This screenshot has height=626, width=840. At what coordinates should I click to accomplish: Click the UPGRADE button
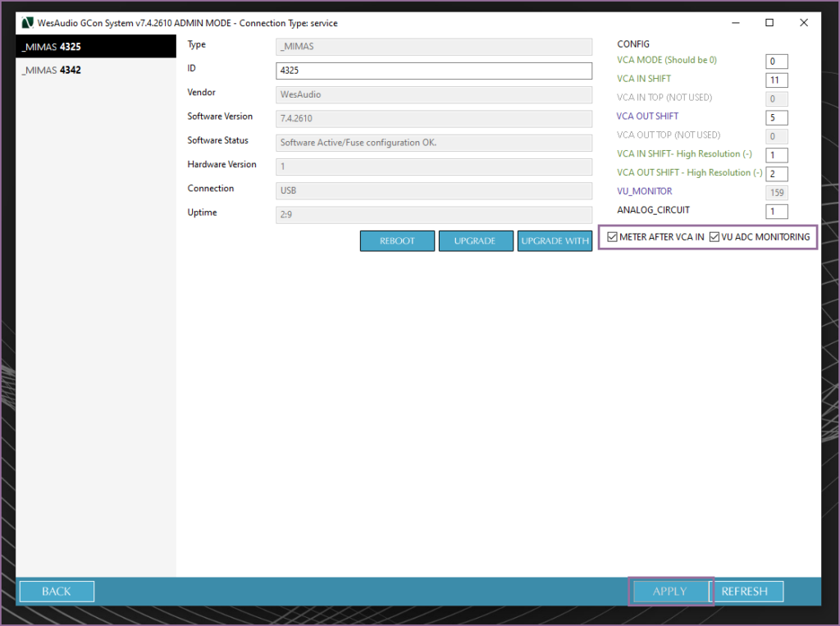(476, 241)
